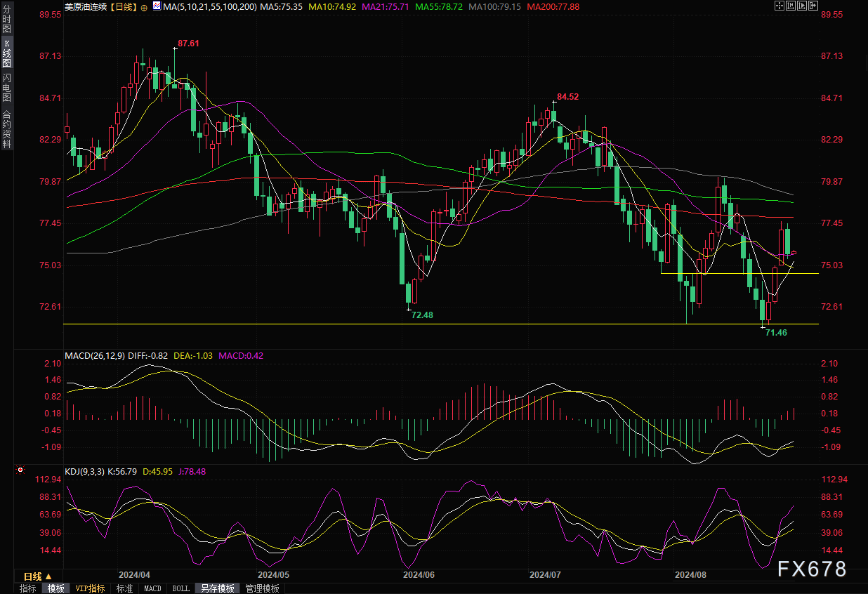Select the 指标 tab at bottom
The width and height of the screenshot is (868, 594).
pos(28,588)
